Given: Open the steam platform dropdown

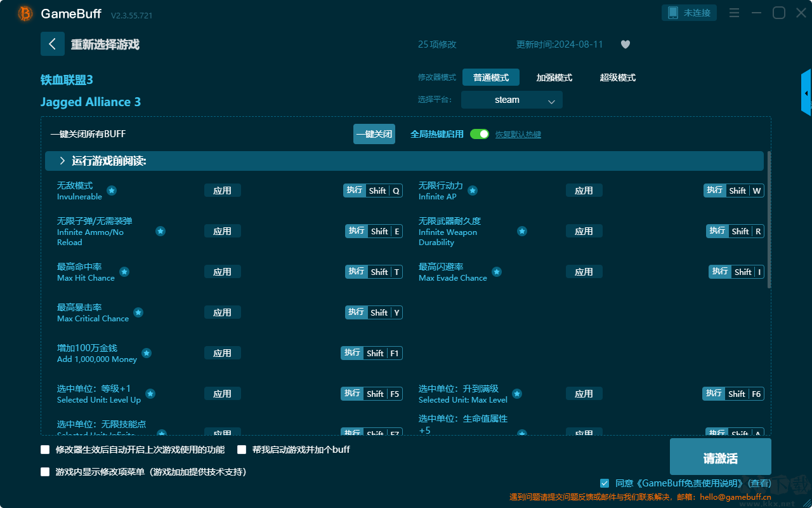Looking at the screenshot, I should [x=512, y=100].
